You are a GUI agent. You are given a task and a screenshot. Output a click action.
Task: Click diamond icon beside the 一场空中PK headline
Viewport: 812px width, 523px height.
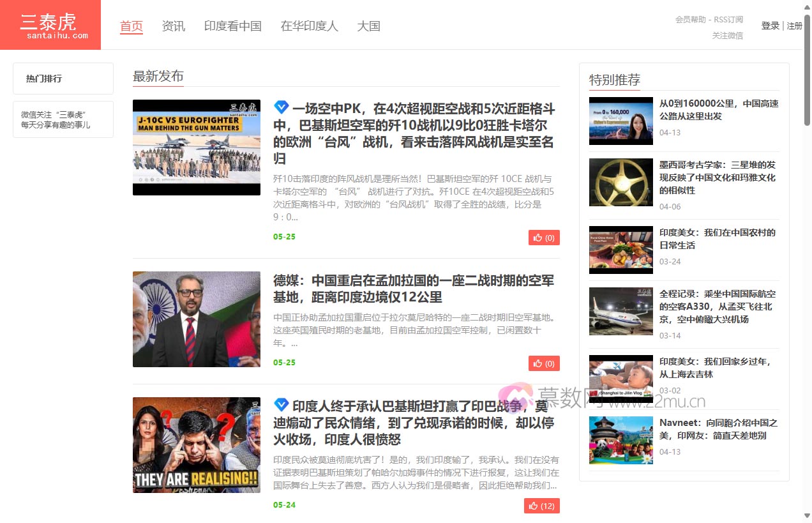[282, 107]
